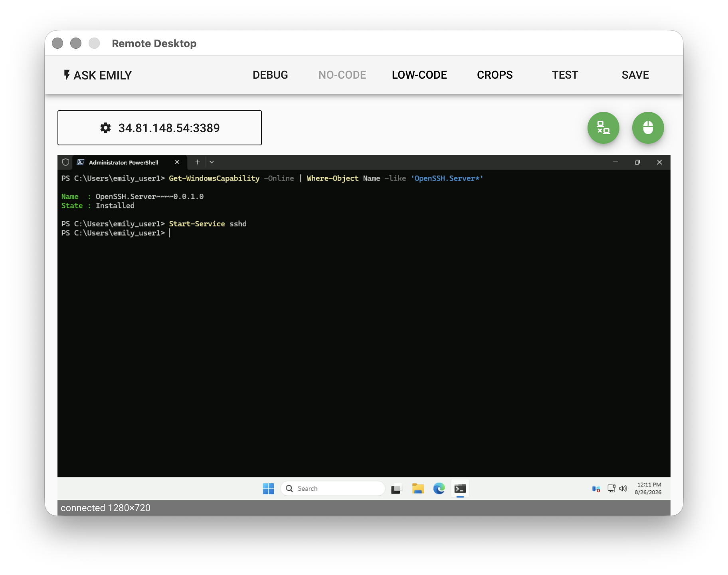Open Task View in the taskbar
This screenshot has height=575, width=728.
[396, 489]
